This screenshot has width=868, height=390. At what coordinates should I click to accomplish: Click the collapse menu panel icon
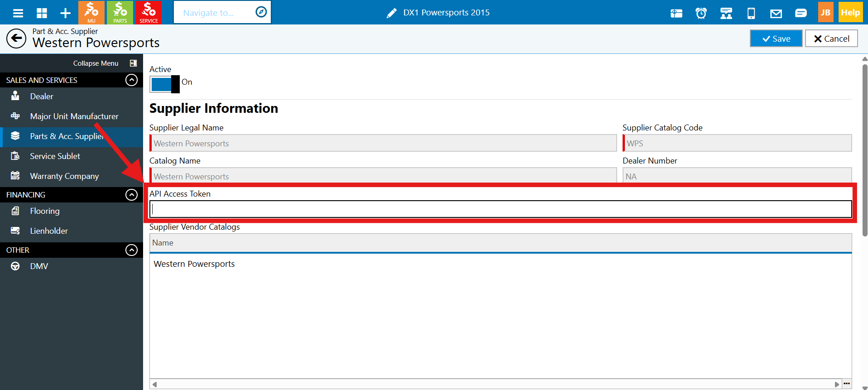click(133, 63)
